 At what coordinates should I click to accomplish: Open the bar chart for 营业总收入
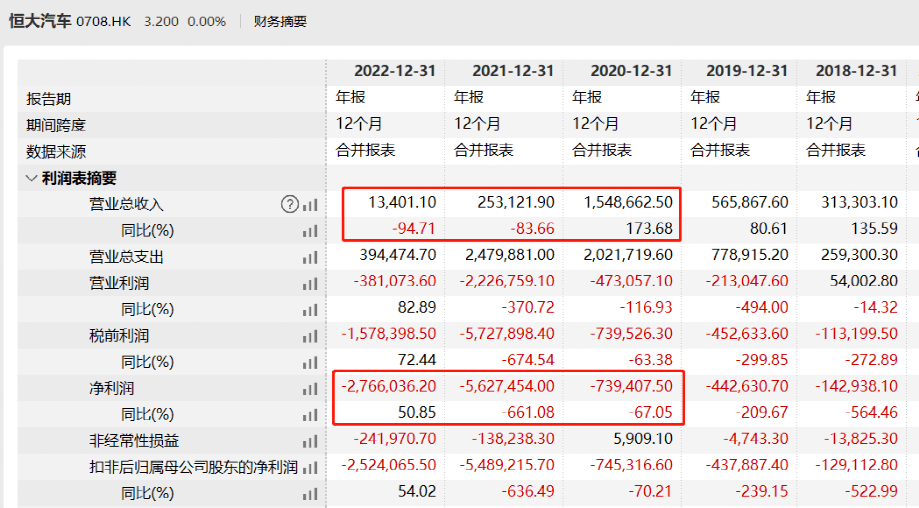(310, 204)
